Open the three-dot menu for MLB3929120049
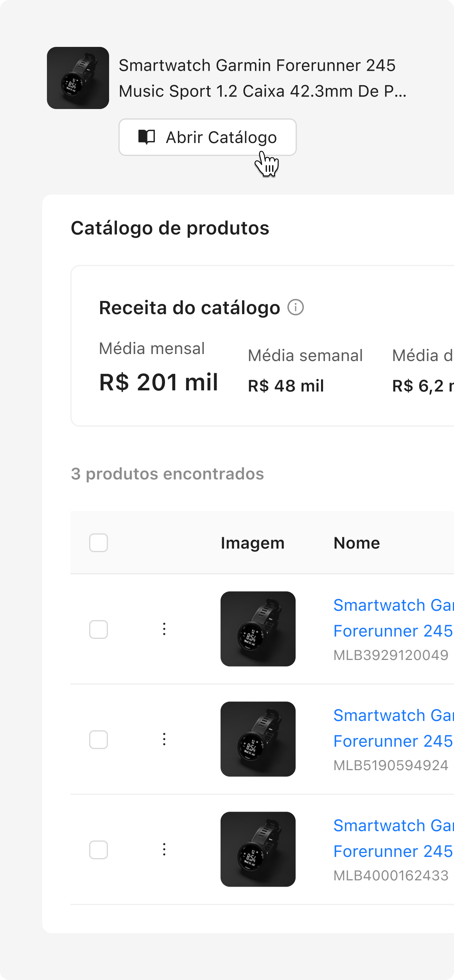The width and height of the screenshot is (454, 980). click(164, 629)
